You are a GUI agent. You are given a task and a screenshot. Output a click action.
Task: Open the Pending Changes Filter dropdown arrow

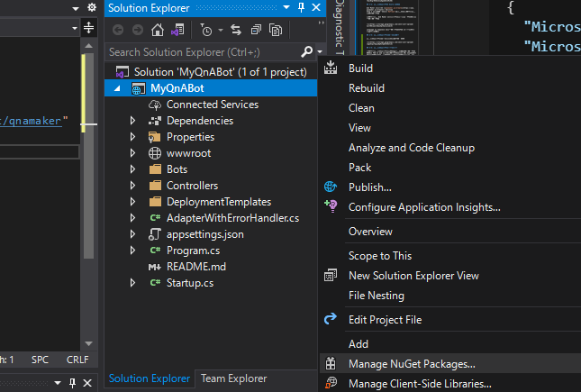(x=221, y=30)
